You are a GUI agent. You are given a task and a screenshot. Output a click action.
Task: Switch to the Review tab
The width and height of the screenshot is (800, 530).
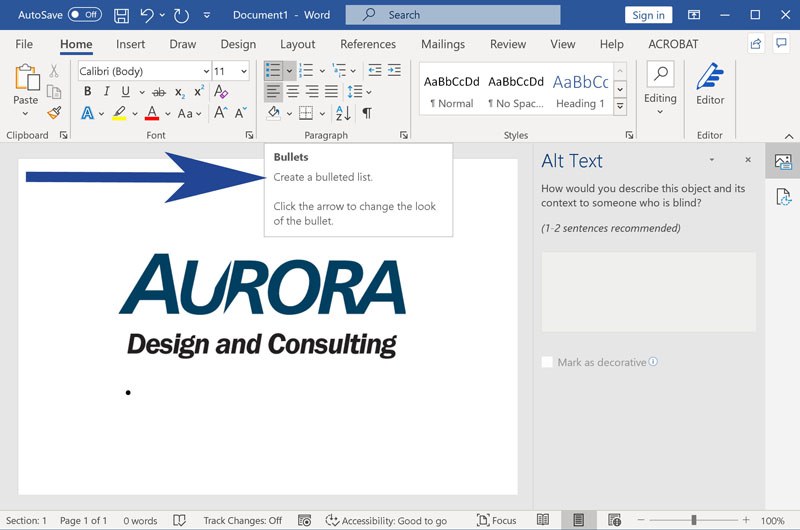(508, 44)
